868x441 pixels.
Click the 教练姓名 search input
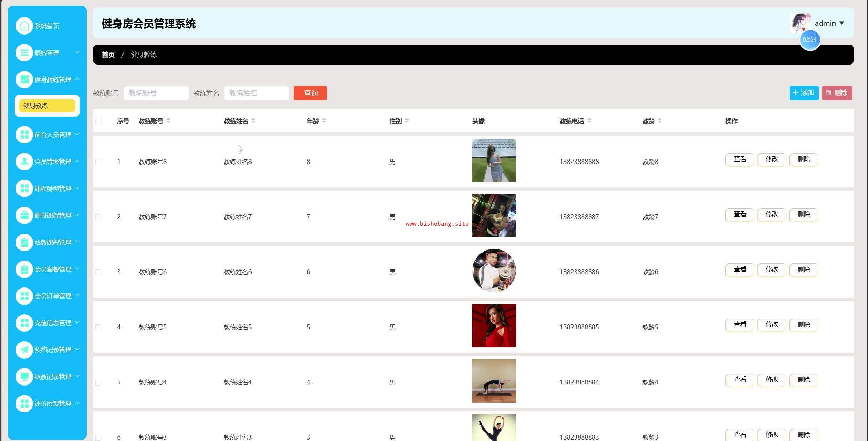click(256, 93)
